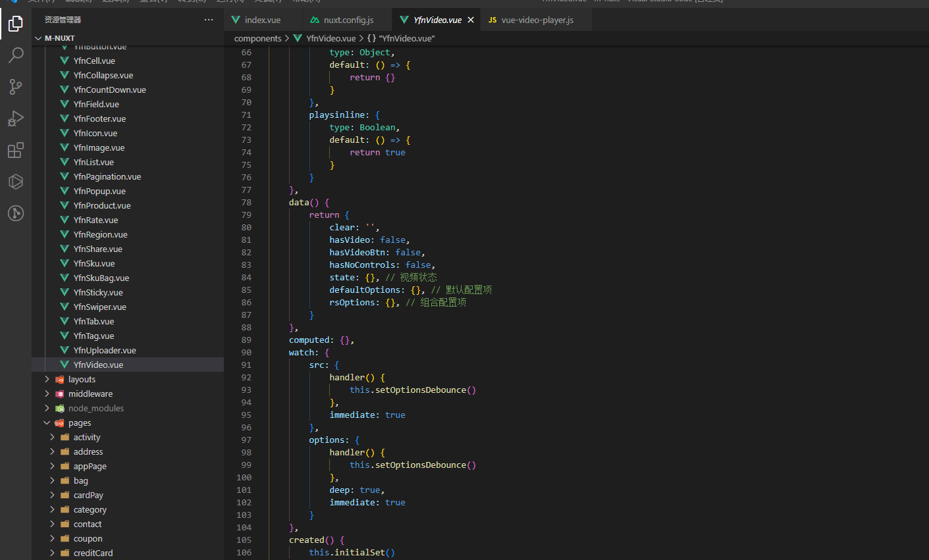Open the Explorer view in activity bar
Viewport: 929px width, 560px height.
[16, 24]
